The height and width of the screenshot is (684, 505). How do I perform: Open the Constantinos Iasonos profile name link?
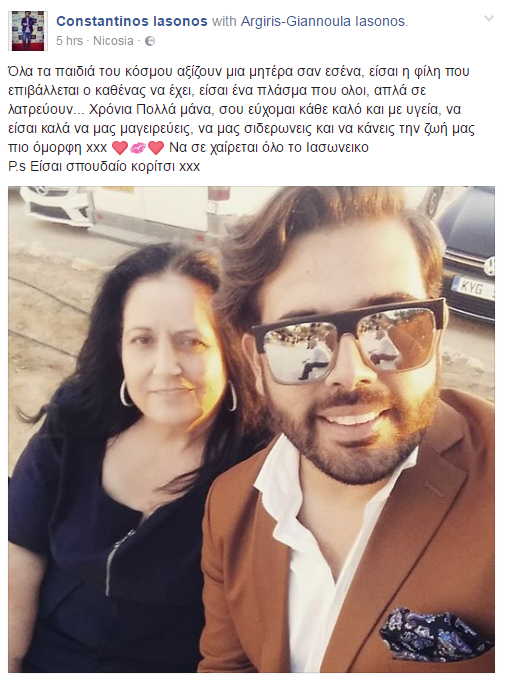pos(132,21)
